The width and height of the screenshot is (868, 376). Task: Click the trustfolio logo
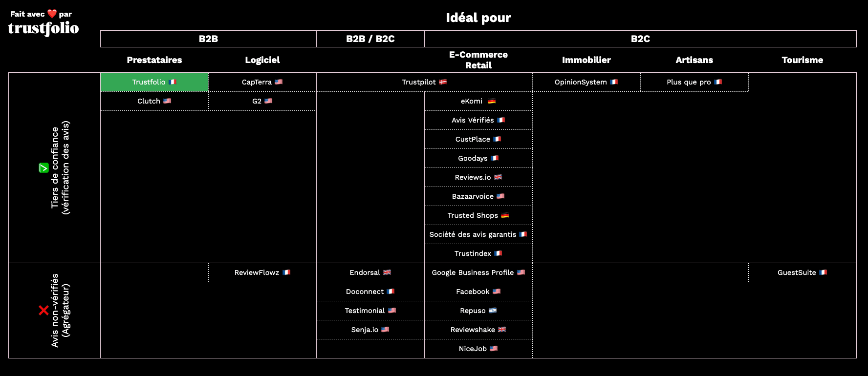tap(43, 28)
